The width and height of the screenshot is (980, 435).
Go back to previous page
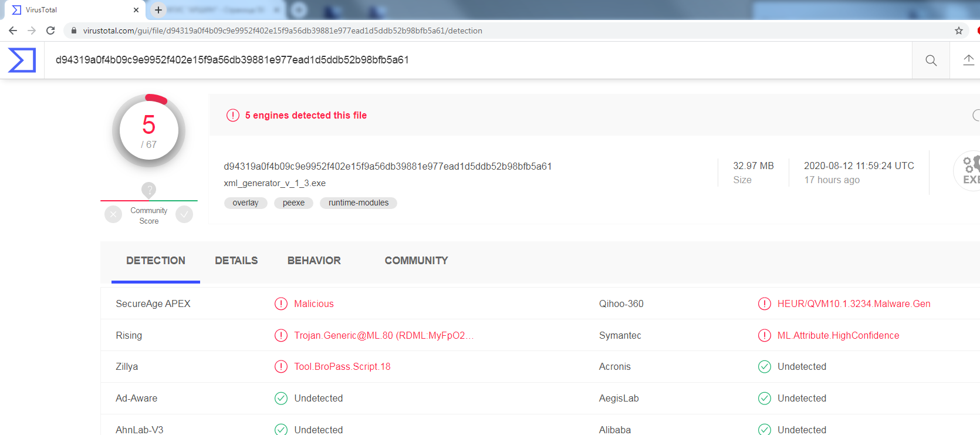coord(13,31)
